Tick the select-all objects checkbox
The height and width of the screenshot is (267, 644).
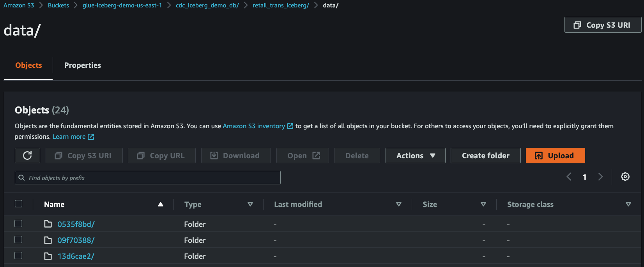18,203
